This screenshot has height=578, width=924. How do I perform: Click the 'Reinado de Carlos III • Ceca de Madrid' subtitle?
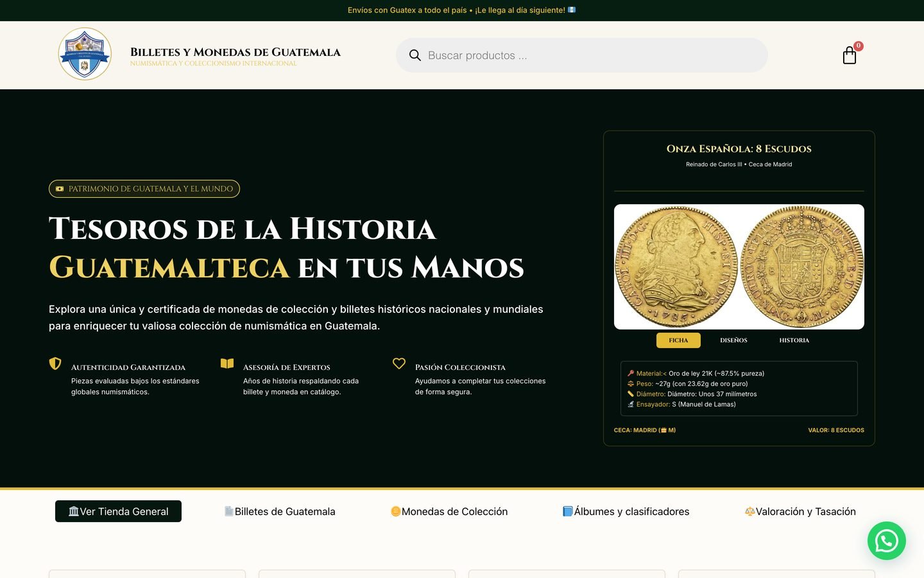click(739, 164)
